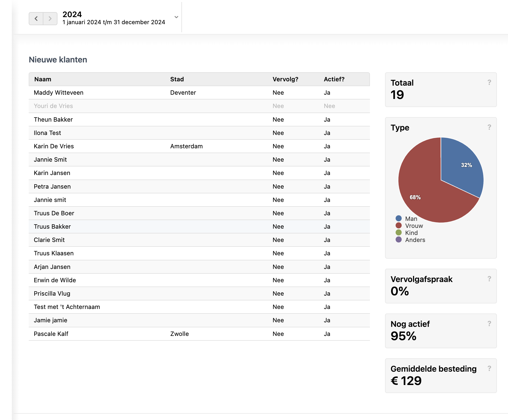Sort table by Naam column header
This screenshot has width=508, height=420.
(x=43, y=79)
